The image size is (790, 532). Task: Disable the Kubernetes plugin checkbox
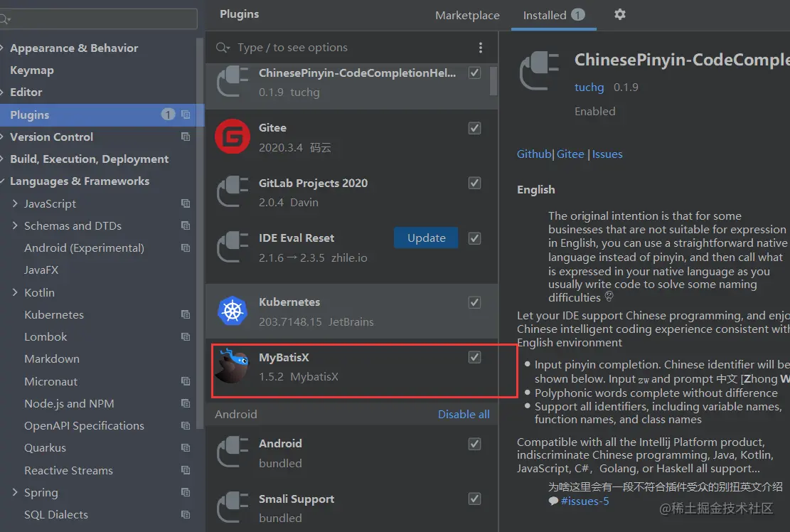coord(474,302)
